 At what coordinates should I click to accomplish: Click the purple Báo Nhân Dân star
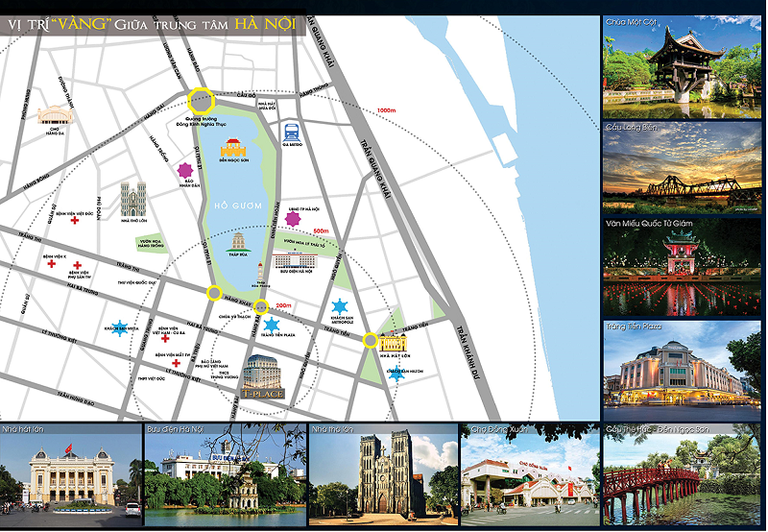tap(185, 171)
